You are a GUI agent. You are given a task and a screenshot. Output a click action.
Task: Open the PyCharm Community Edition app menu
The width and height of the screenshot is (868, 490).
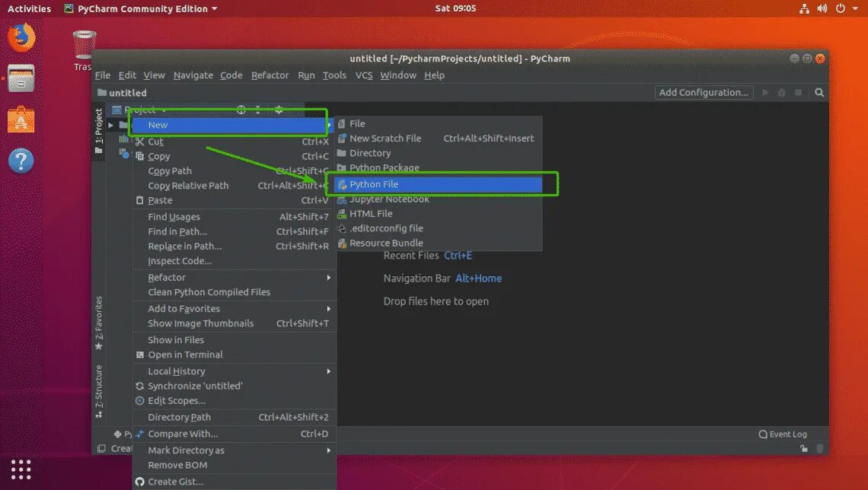(x=141, y=8)
